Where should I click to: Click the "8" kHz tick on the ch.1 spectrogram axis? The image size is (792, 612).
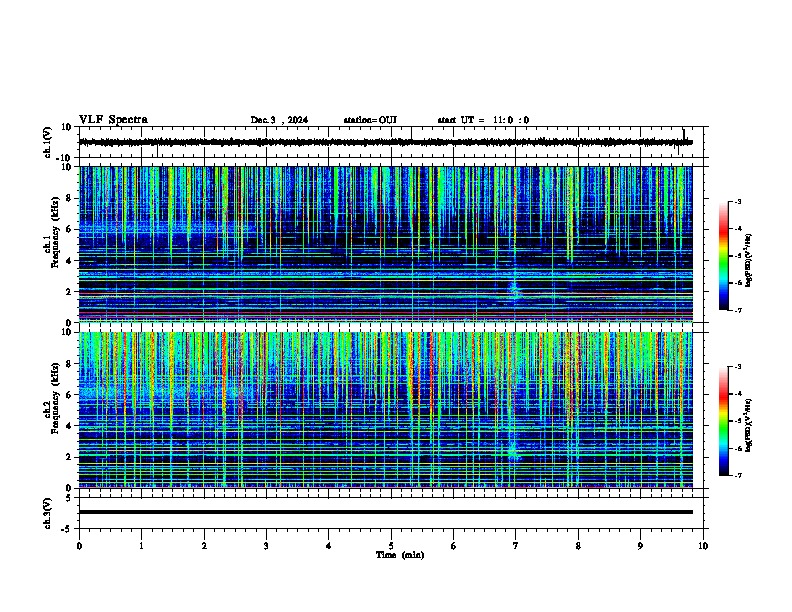(70, 198)
